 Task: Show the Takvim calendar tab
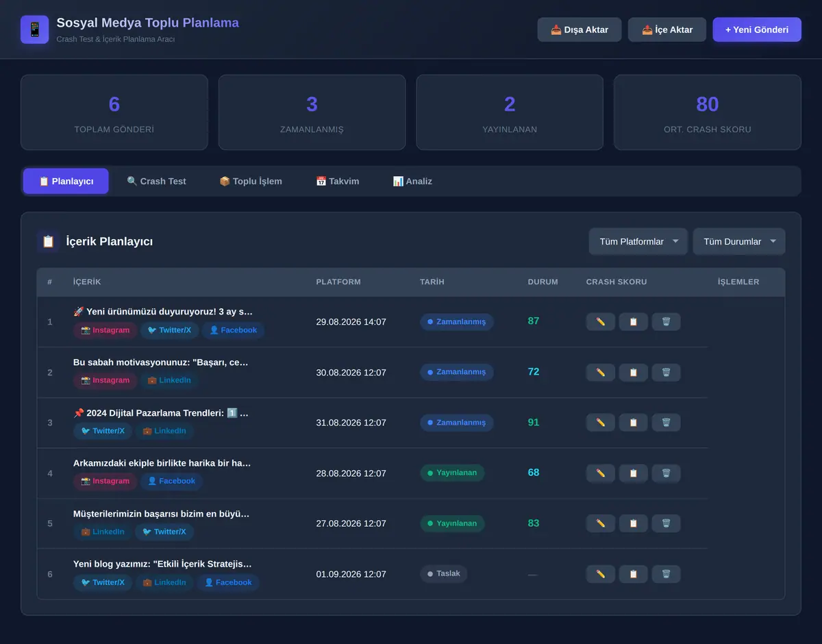[338, 182]
